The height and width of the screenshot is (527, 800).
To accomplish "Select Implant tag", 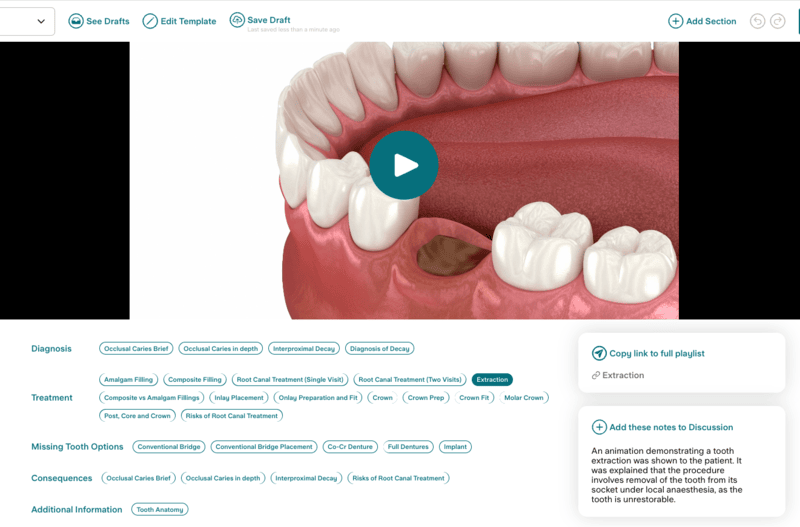I will click(455, 446).
